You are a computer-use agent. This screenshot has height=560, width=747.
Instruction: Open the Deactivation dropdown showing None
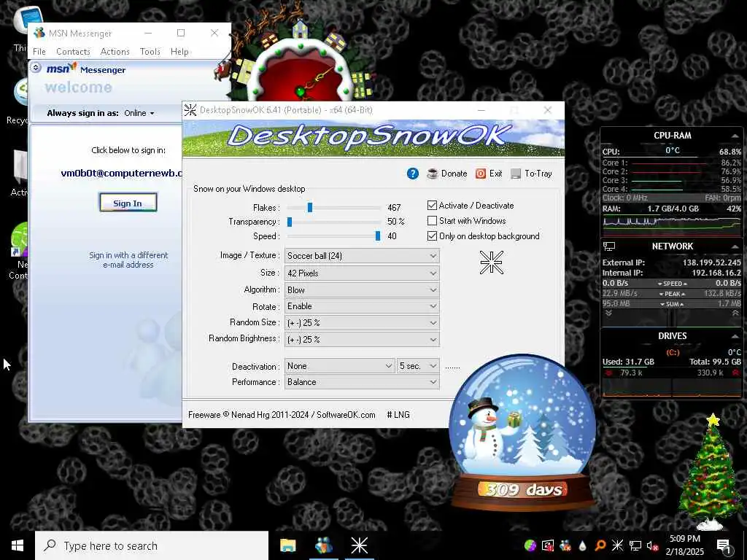pyautogui.click(x=340, y=366)
